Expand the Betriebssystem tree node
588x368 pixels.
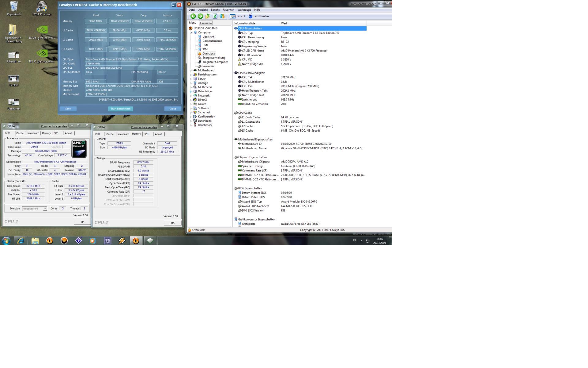click(191, 75)
